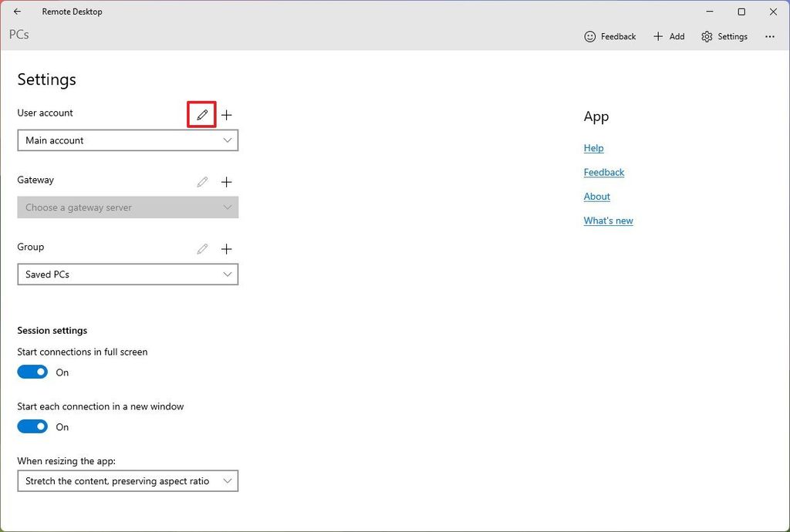This screenshot has height=532, width=790.
Task: Disable Start each connection in a new window
Action: pos(32,426)
